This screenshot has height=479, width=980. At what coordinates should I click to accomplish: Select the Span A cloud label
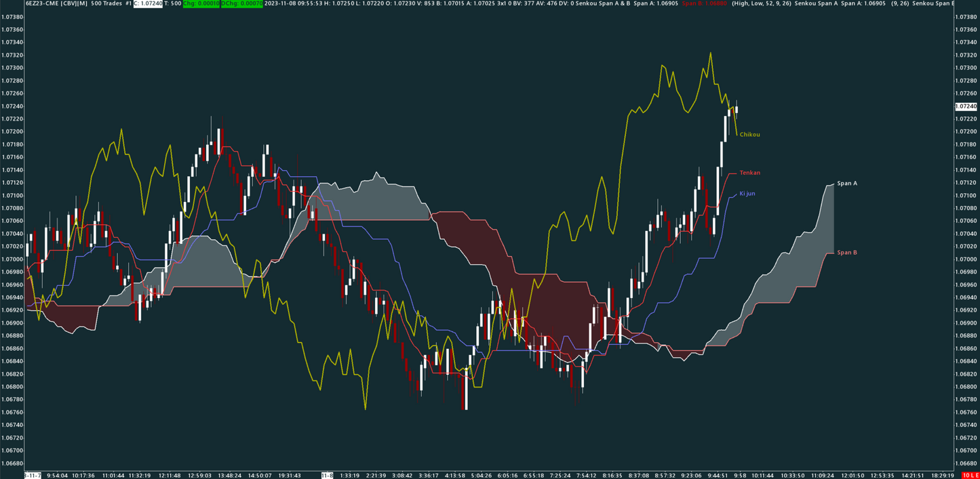(847, 183)
